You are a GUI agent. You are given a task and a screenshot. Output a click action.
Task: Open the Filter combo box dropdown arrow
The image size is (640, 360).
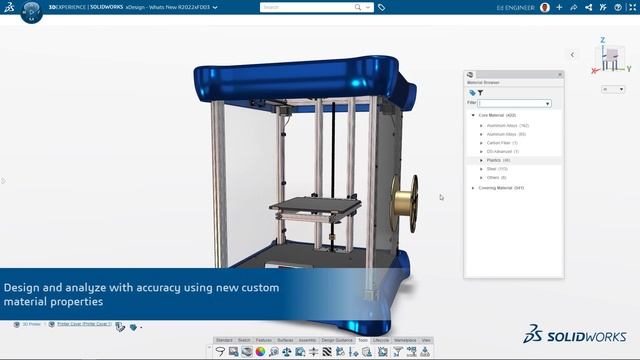pos(547,104)
